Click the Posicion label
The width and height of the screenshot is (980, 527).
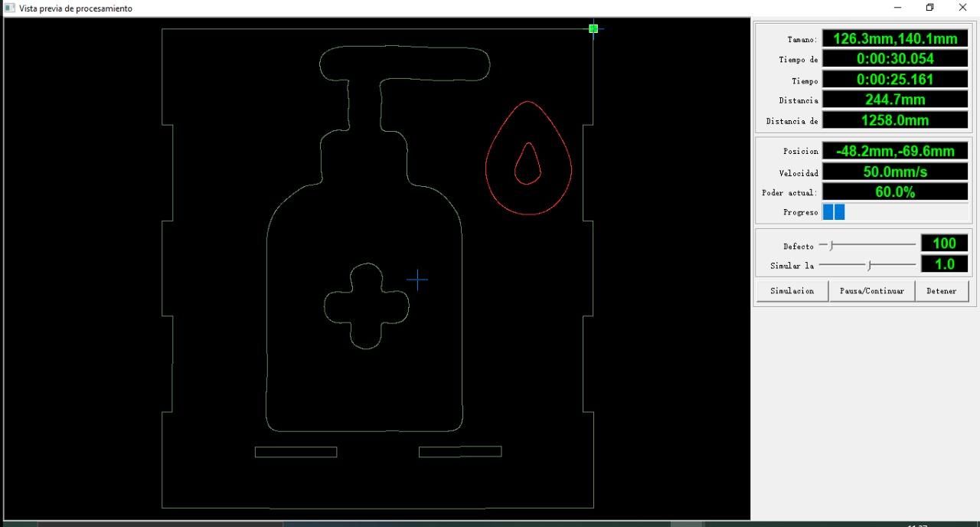point(801,152)
